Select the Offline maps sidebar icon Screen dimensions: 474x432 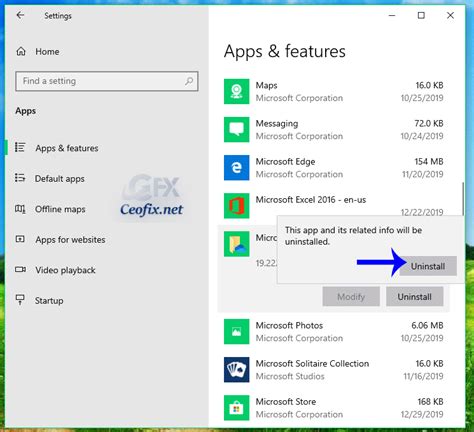click(20, 209)
